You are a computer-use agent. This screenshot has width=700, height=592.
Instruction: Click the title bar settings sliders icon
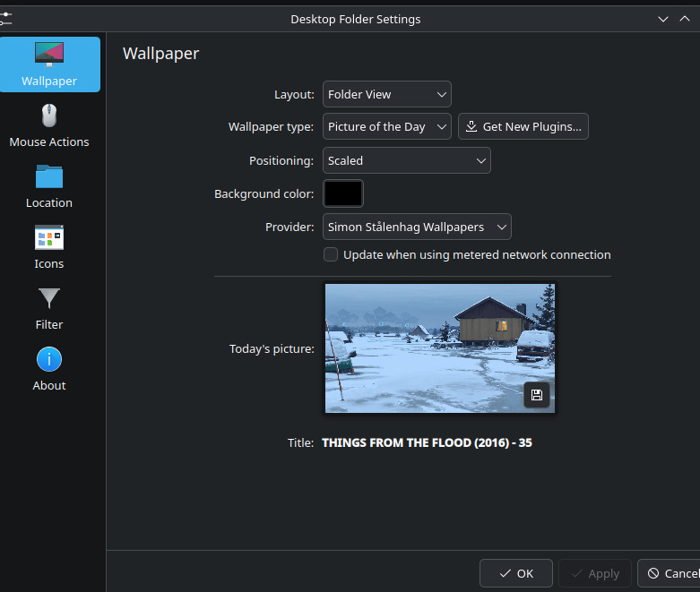pos(6,19)
